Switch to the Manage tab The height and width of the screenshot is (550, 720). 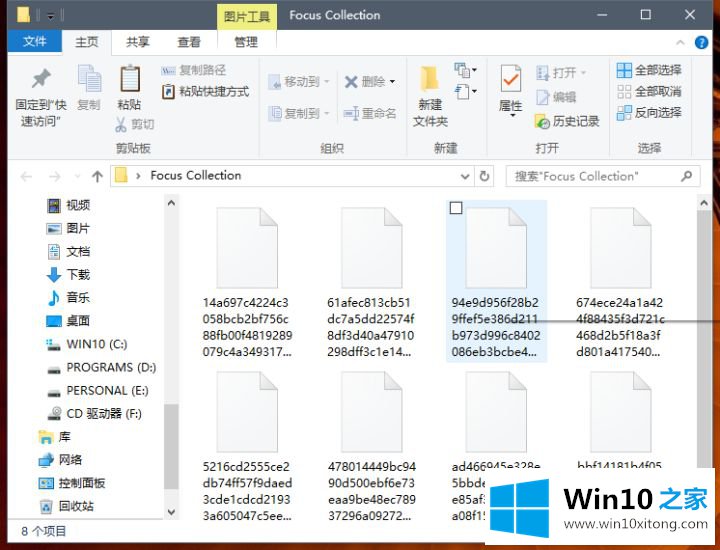click(246, 42)
